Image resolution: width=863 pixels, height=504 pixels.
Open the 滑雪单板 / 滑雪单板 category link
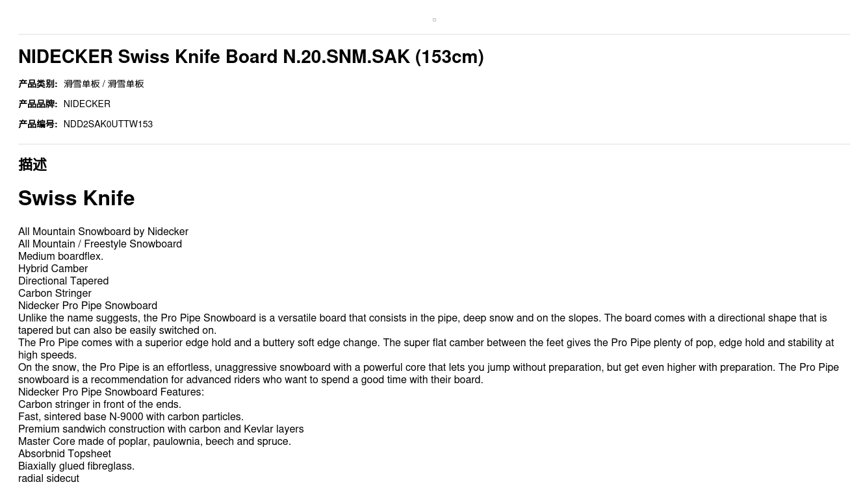(x=103, y=84)
